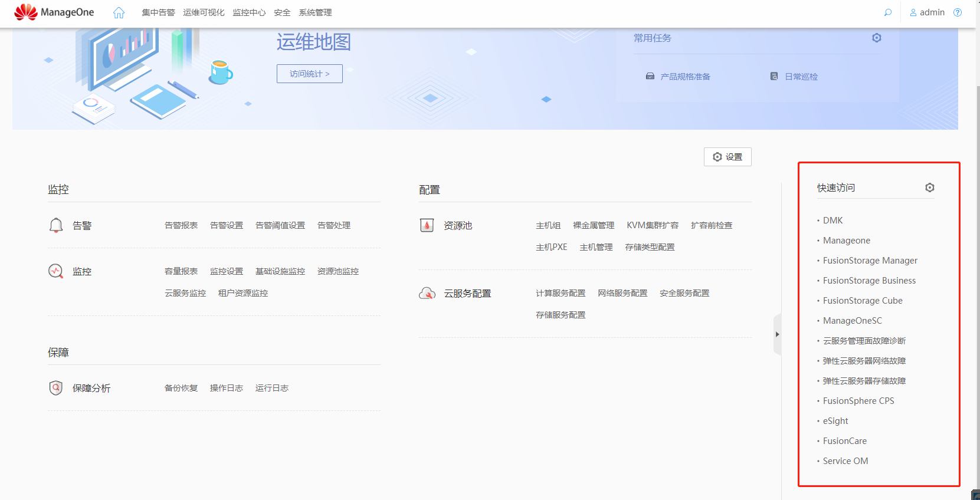Image resolution: width=980 pixels, height=500 pixels.
Task: Open 云服务管理面故障诊断 quick link
Action: coord(864,341)
